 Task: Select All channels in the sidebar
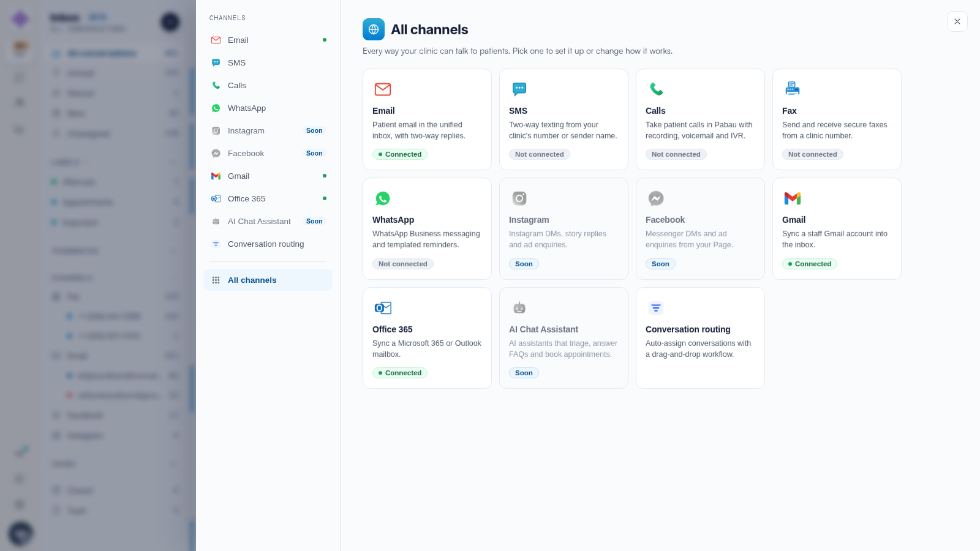coord(268,280)
